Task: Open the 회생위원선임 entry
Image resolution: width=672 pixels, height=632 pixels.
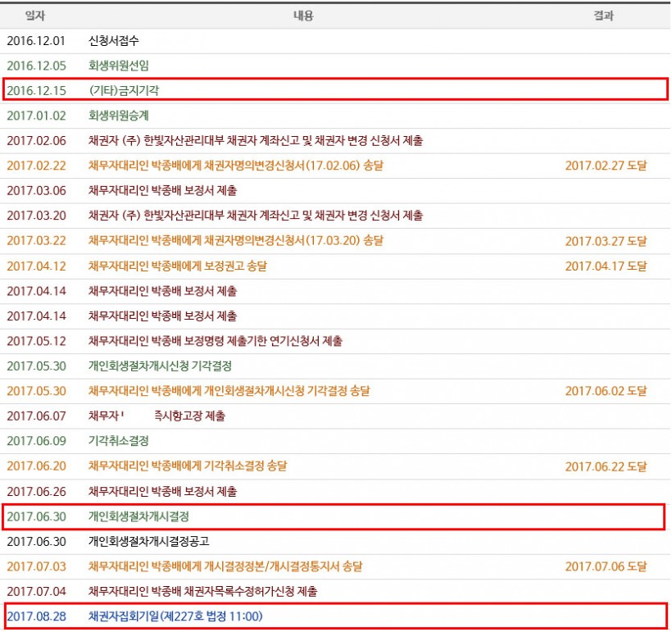Action: (x=119, y=66)
